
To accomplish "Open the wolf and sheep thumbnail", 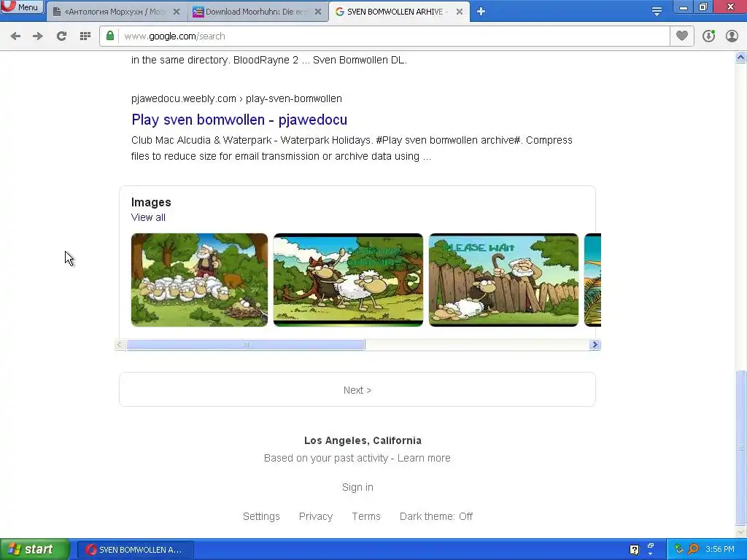I will 348,280.
